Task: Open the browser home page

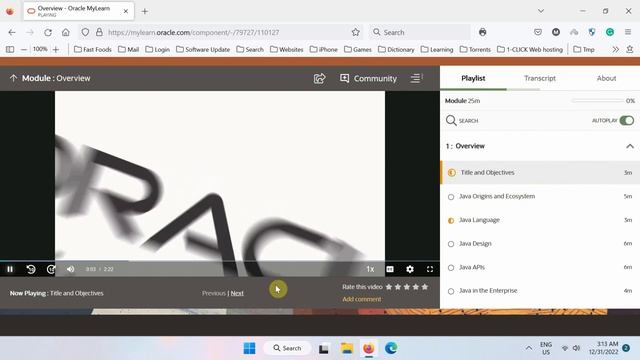Action: click(x=66, y=32)
